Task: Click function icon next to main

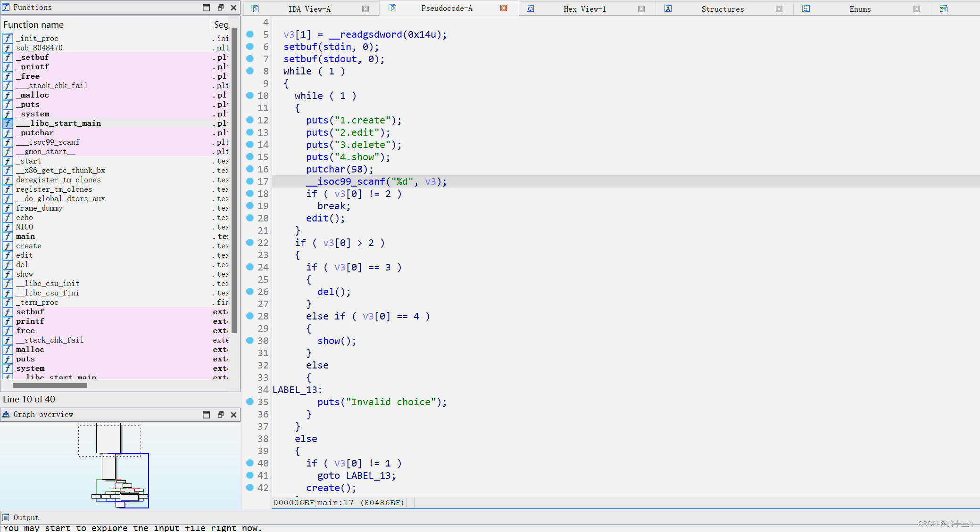Action: (x=8, y=237)
